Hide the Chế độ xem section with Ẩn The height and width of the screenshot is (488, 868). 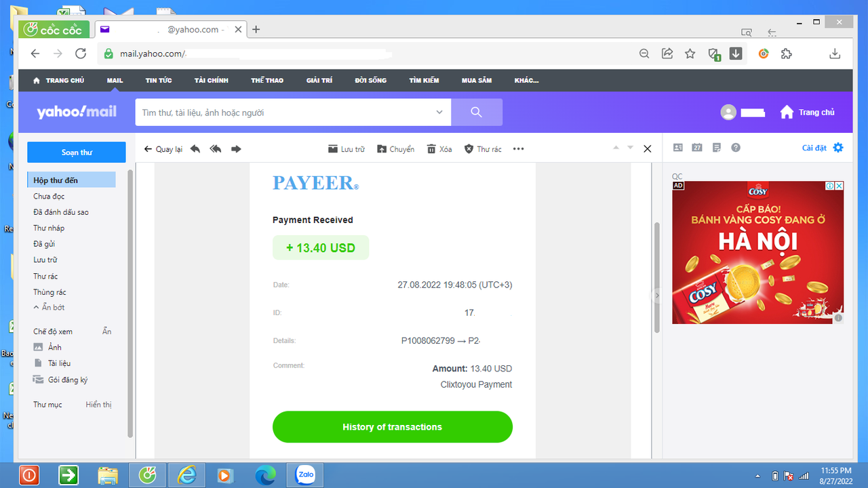(107, 331)
